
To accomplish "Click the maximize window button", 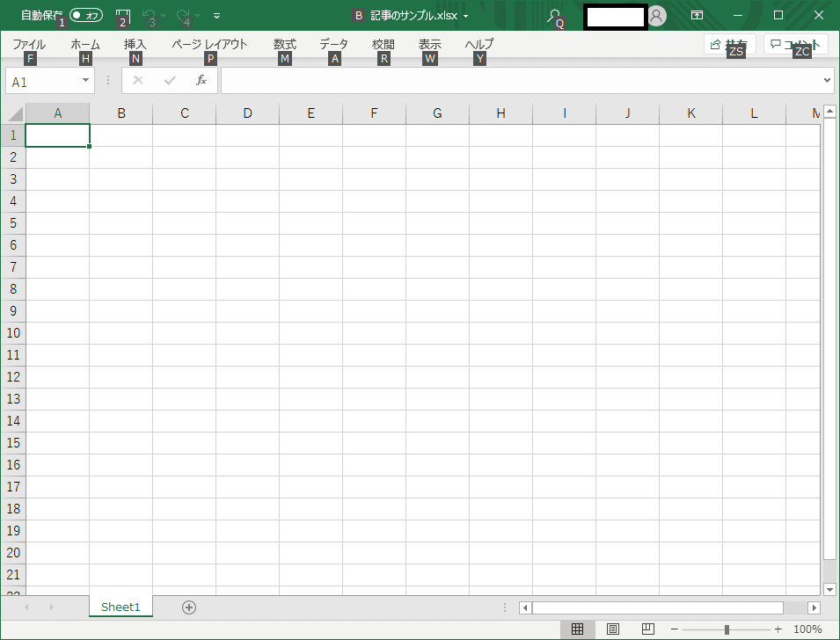I will coord(778,15).
